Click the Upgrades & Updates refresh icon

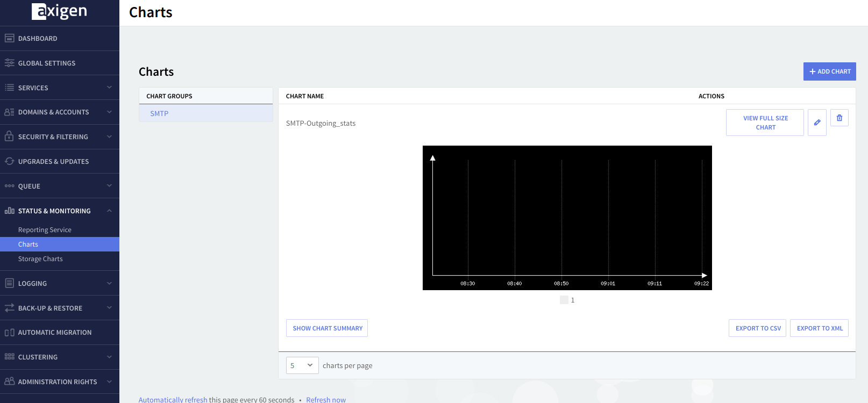(9, 161)
